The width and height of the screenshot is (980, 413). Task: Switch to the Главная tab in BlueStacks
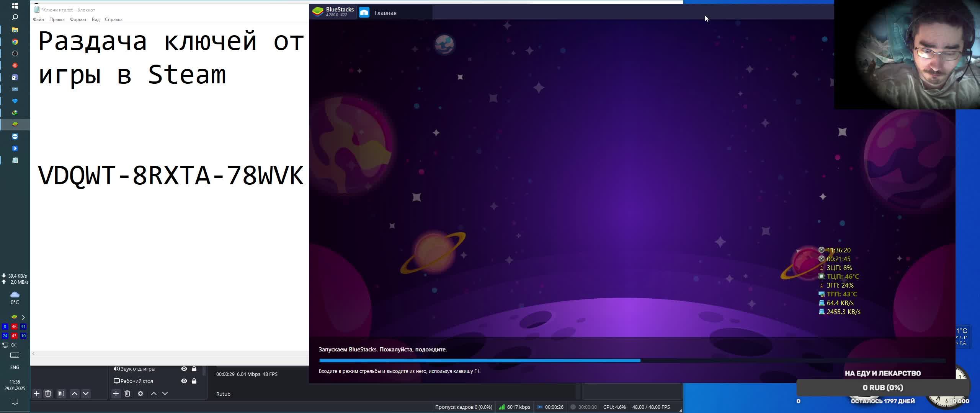pyautogui.click(x=385, y=13)
